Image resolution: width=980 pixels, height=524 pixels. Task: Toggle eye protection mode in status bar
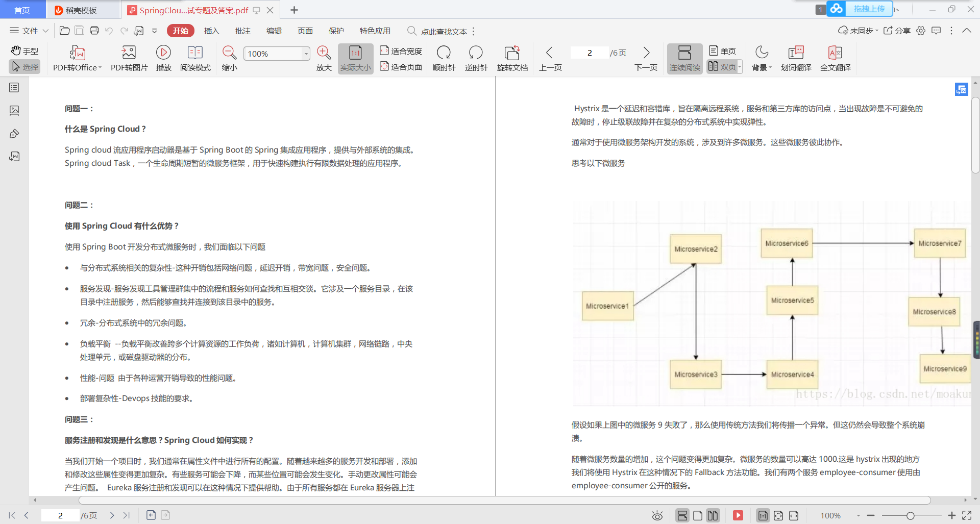(657, 516)
